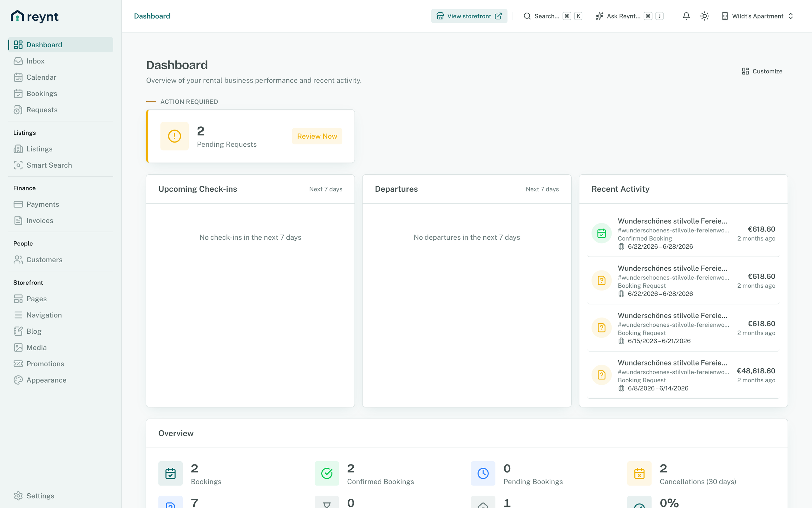Expand the Wildt's Apartment workspace switcher
Image resolution: width=812 pixels, height=508 pixels.
pyautogui.click(x=758, y=16)
